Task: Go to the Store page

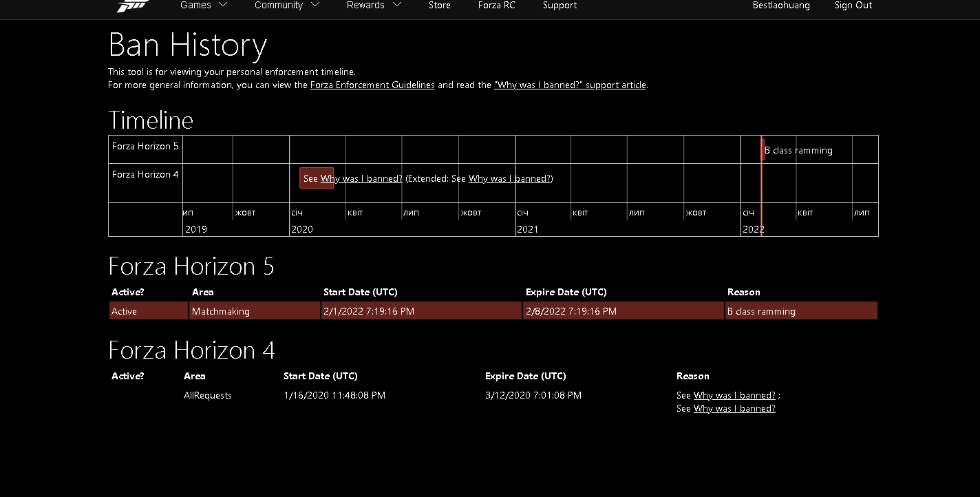Action: tap(440, 6)
